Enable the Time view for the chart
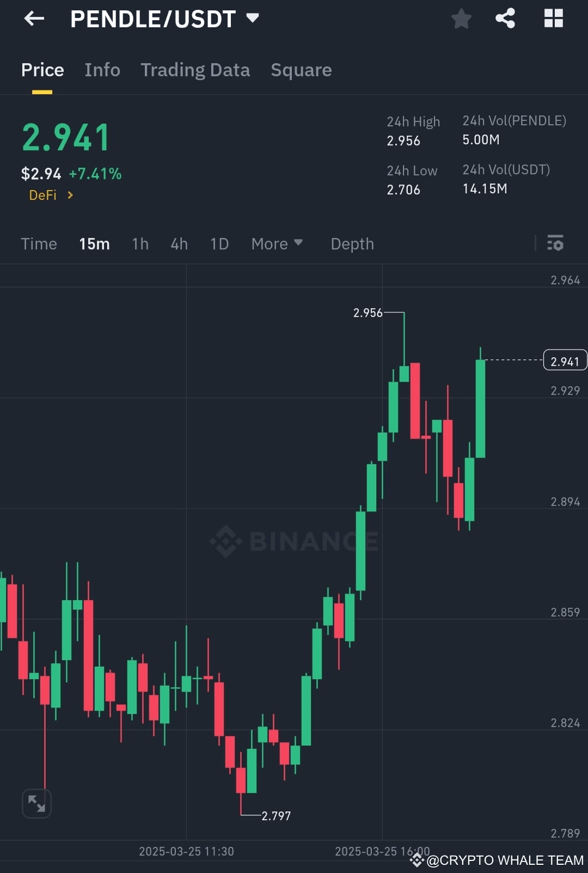The height and width of the screenshot is (873, 588). (39, 243)
